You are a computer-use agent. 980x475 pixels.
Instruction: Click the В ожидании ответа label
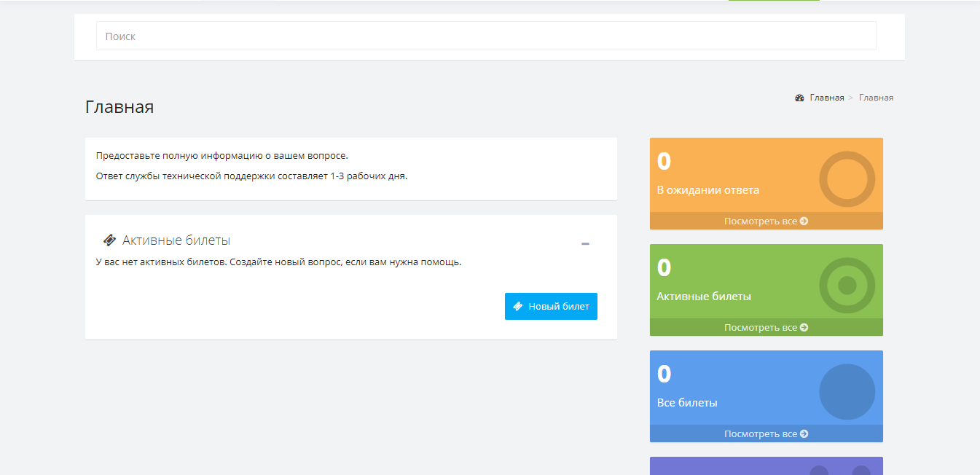708,190
